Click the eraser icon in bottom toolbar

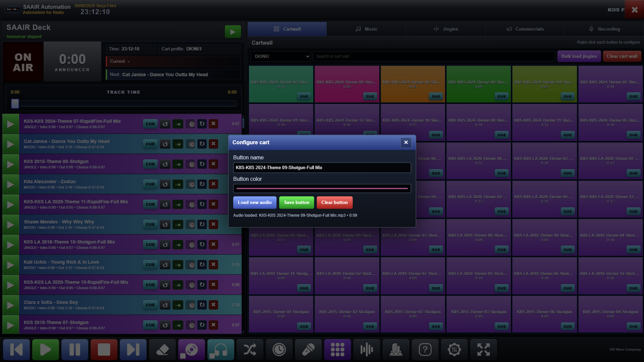coord(162,350)
